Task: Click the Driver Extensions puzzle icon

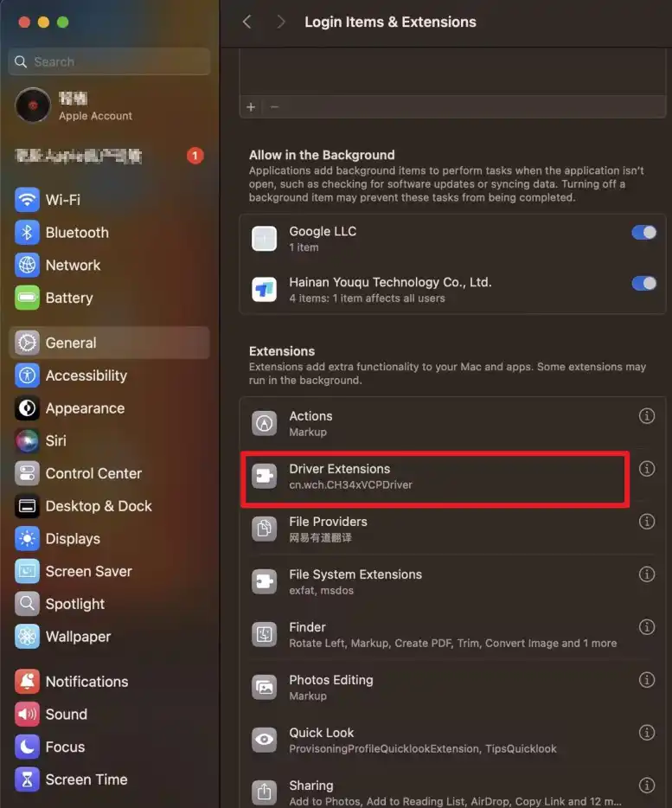Action: point(264,477)
